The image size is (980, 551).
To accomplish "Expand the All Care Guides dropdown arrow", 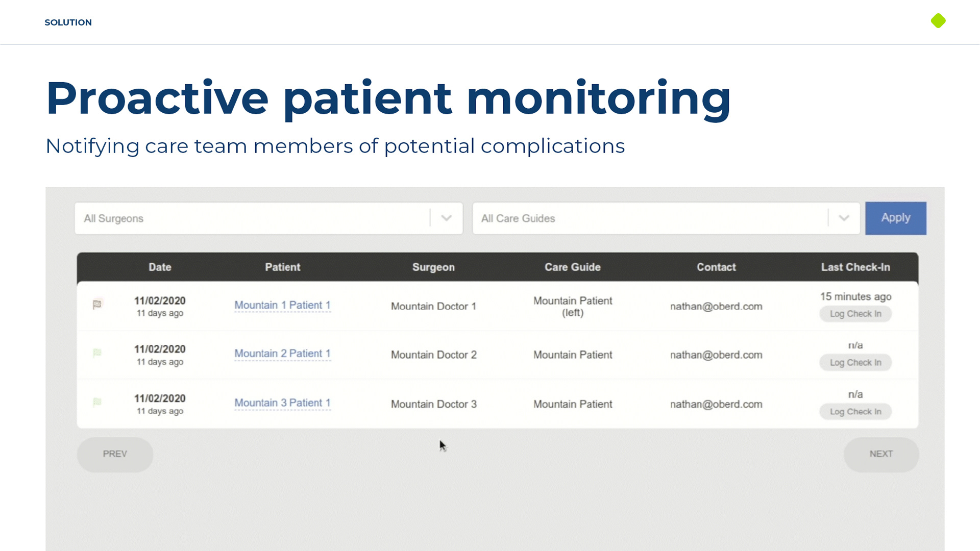I will pos(844,218).
